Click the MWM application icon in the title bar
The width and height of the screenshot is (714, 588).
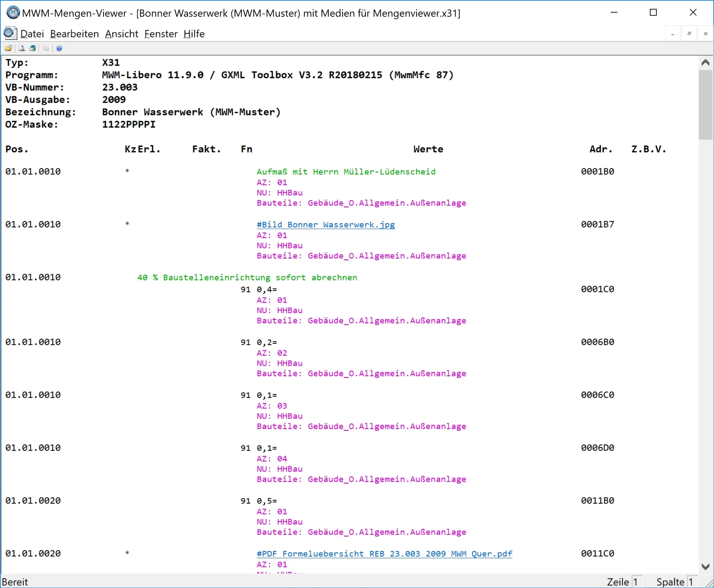point(13,13)
